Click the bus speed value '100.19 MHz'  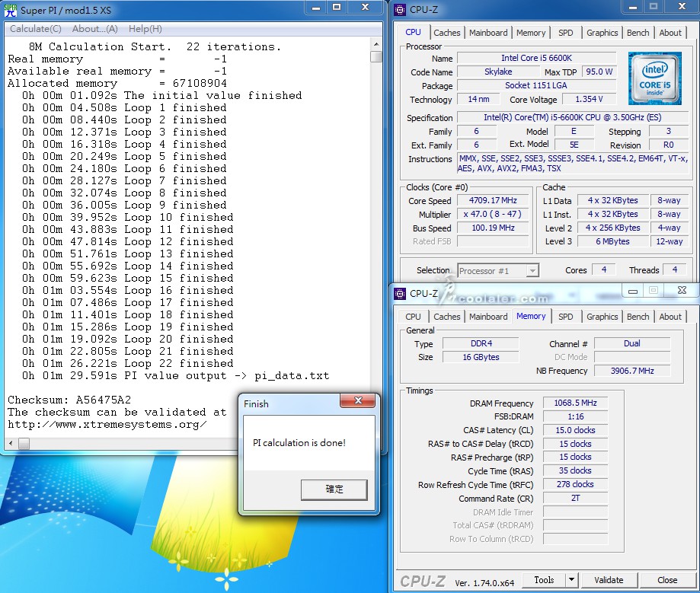493,228
